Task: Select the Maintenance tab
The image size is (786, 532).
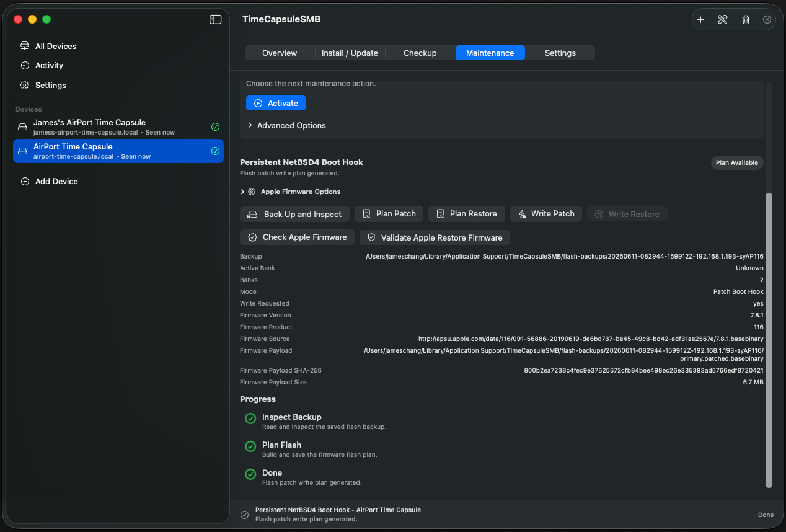Action: pos(490,53)
